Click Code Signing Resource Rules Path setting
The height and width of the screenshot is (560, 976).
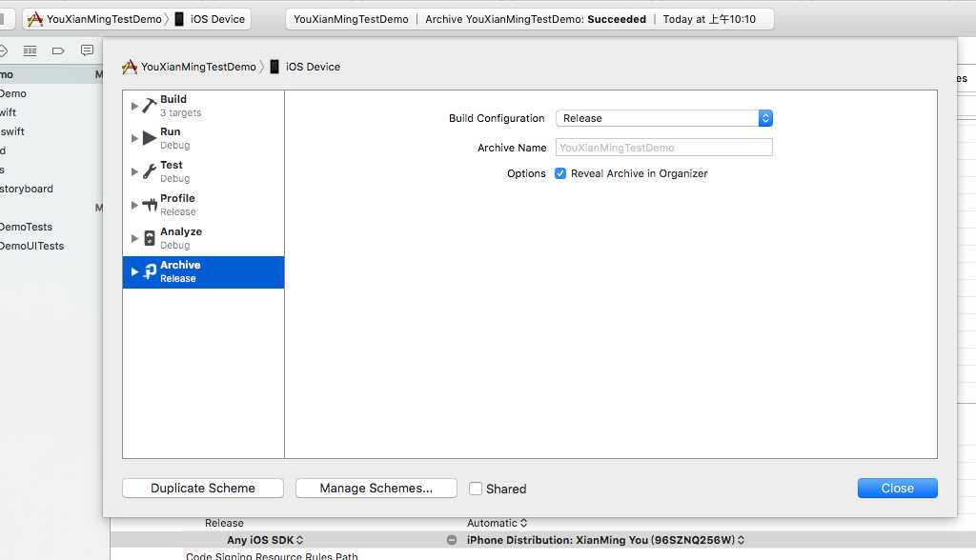click(272, 555)
